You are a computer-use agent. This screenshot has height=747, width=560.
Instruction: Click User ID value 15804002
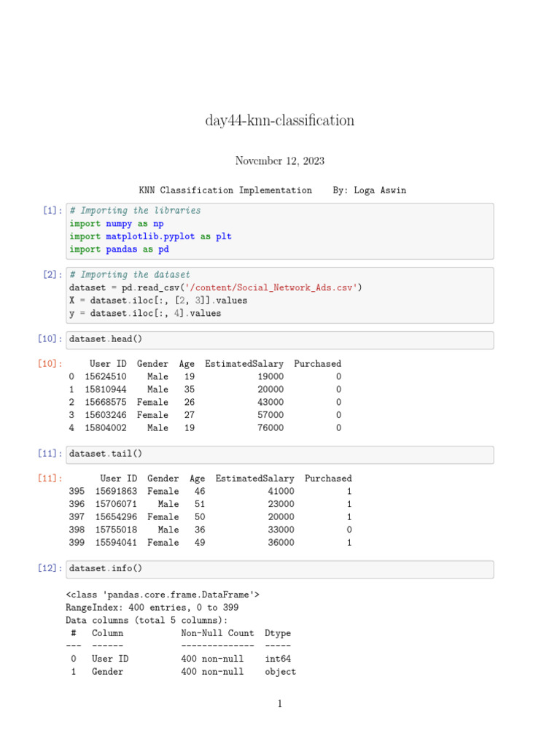(x=106, y=428)
